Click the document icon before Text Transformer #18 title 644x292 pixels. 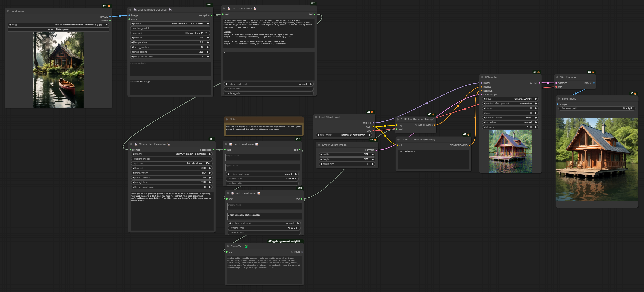tap(229, 9)
